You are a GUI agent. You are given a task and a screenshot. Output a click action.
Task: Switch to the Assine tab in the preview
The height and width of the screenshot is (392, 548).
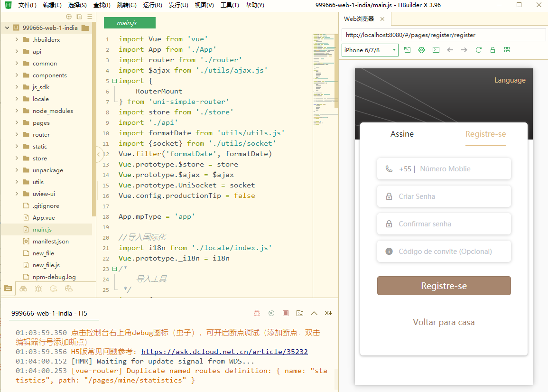[x=402, y=134]
